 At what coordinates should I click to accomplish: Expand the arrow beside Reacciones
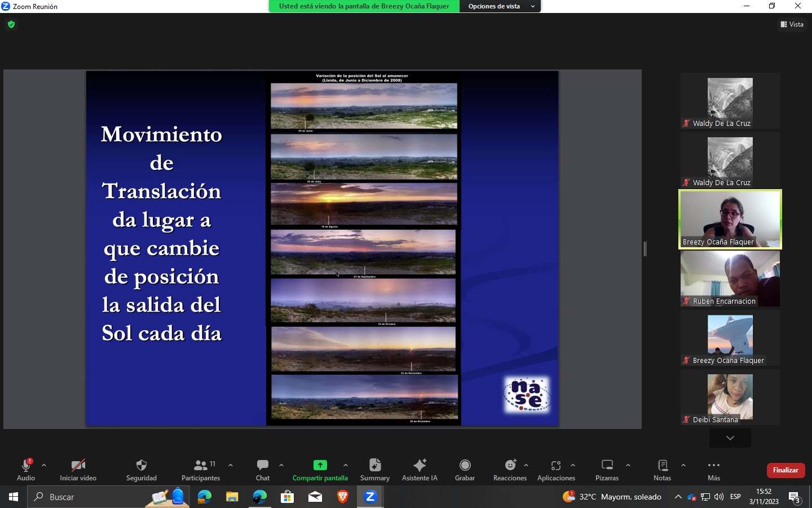[x=526, y=466]
